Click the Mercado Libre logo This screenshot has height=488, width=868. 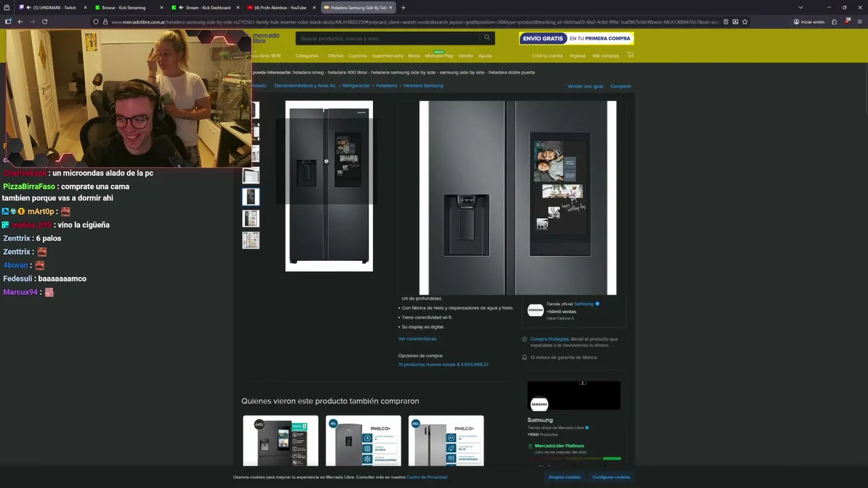tap(266, 38)
